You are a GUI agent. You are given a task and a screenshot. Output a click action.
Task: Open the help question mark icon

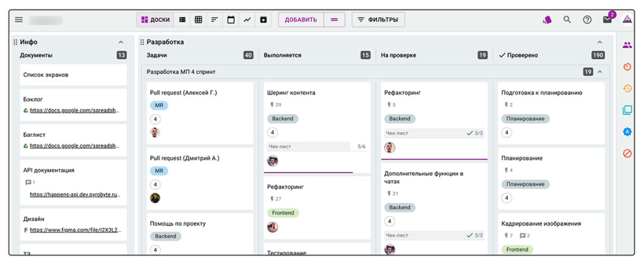click(x=587, y=19)
